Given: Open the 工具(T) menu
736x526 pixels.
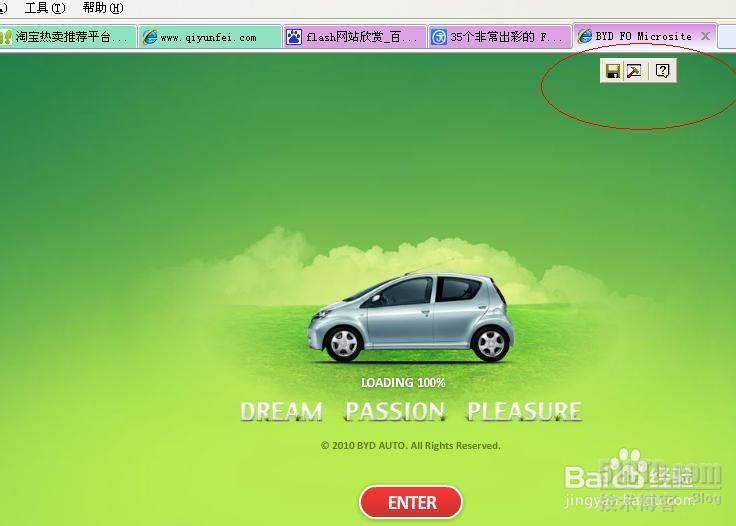Looking at the screenshot, I should tap(45, 8).
